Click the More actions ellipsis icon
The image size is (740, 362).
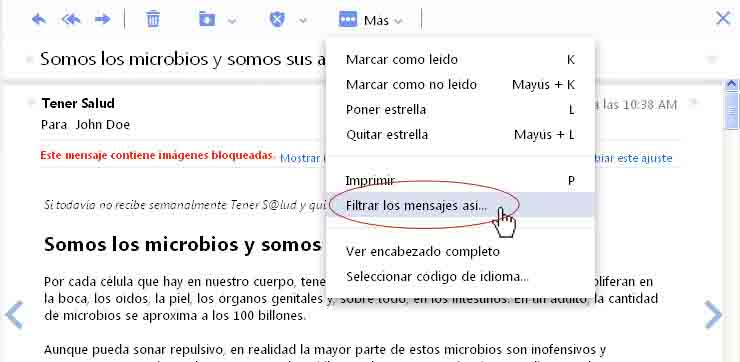click(x=348, y=19)
